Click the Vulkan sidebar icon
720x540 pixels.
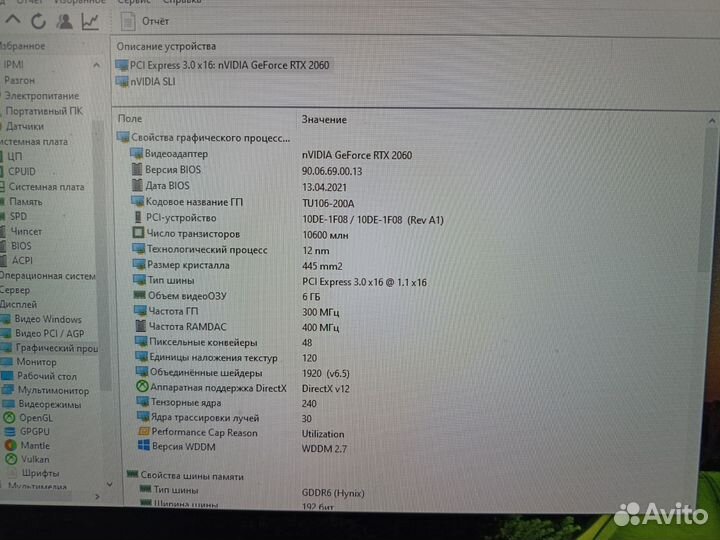coord(11,459)
